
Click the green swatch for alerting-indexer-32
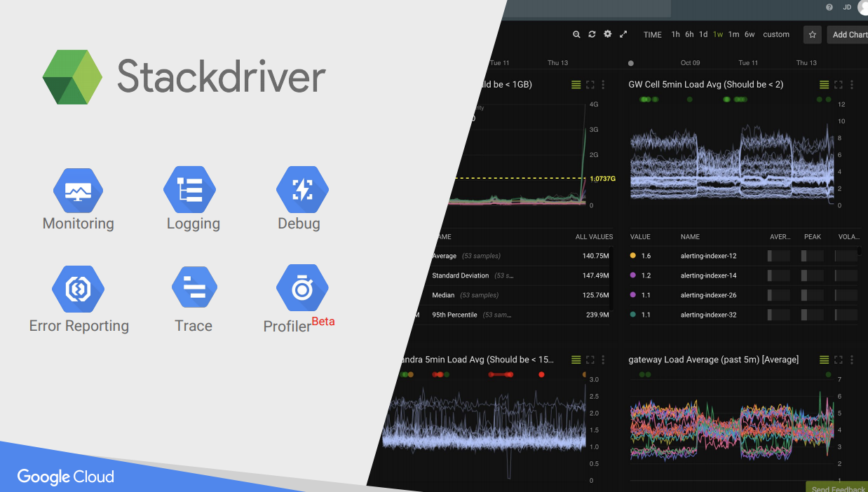(633, 315)
